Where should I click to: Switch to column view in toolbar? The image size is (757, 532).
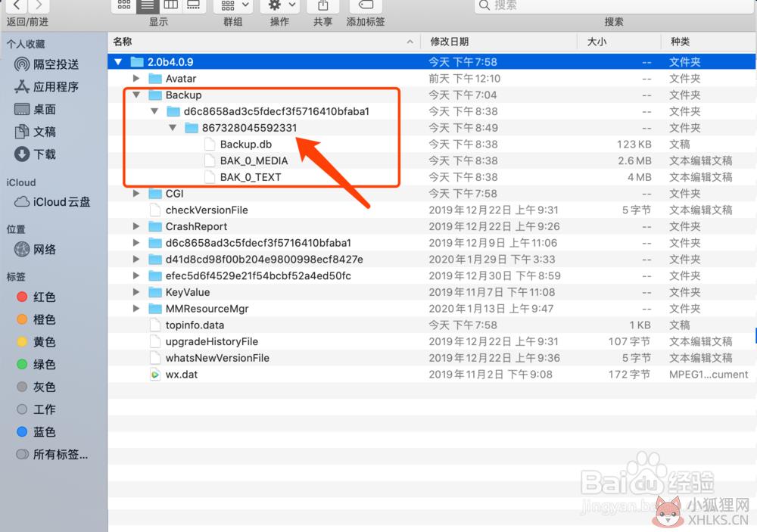pos(170,5)
